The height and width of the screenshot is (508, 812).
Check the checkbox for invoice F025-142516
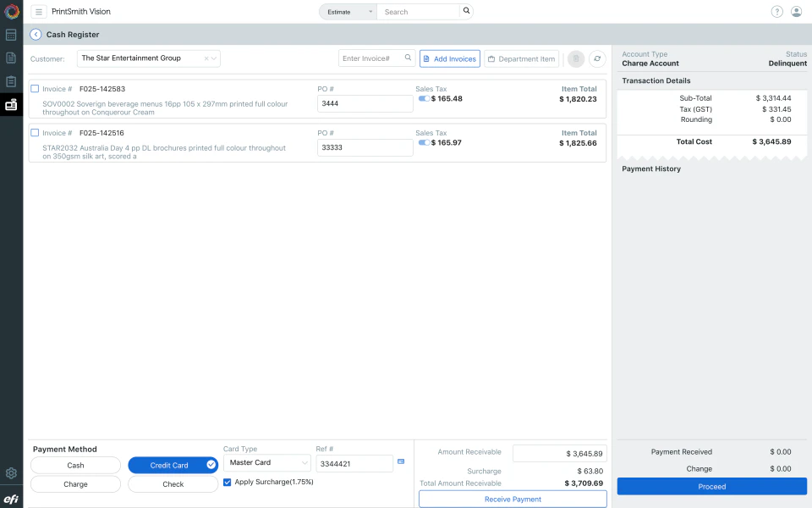click(34, 133)
